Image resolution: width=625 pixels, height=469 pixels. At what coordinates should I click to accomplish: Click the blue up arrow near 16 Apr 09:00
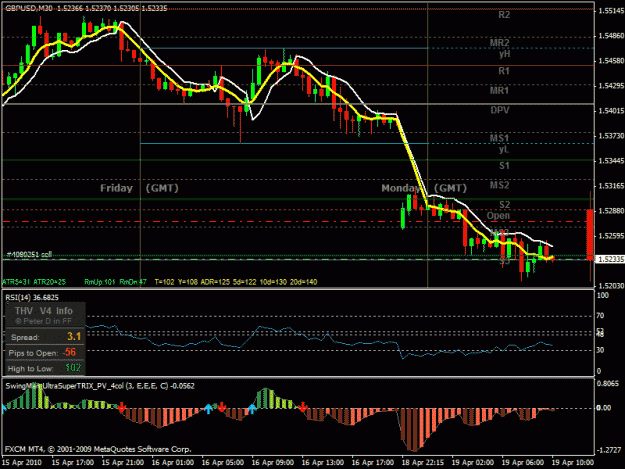(x=252, y=408)
